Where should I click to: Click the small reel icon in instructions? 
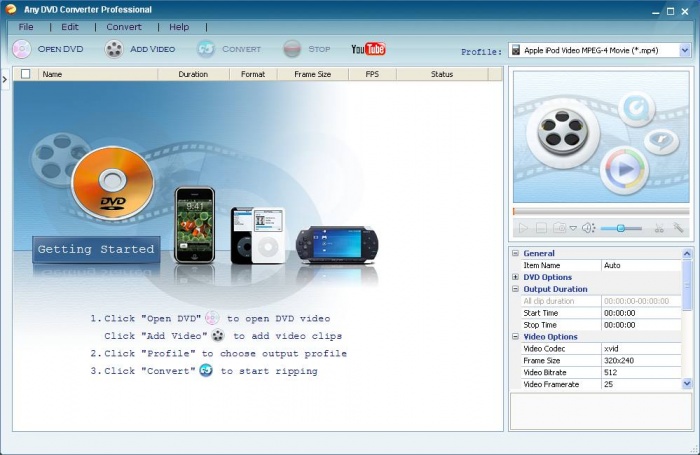[218, 335]
